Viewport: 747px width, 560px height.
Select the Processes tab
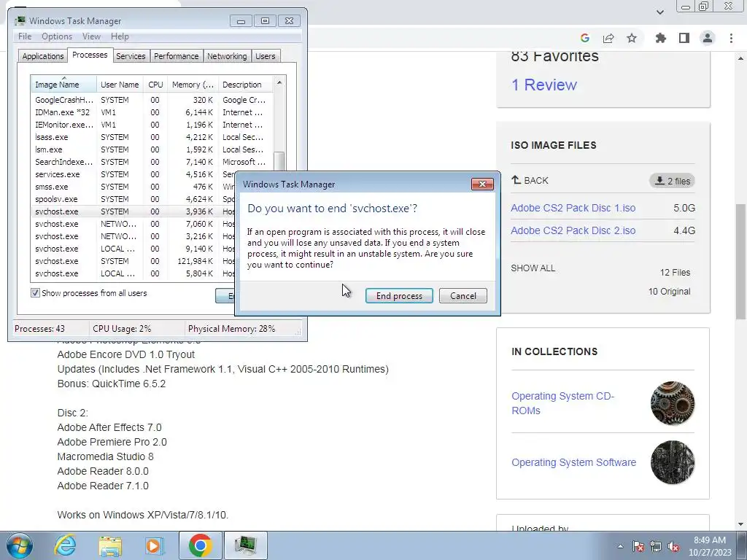90,55
